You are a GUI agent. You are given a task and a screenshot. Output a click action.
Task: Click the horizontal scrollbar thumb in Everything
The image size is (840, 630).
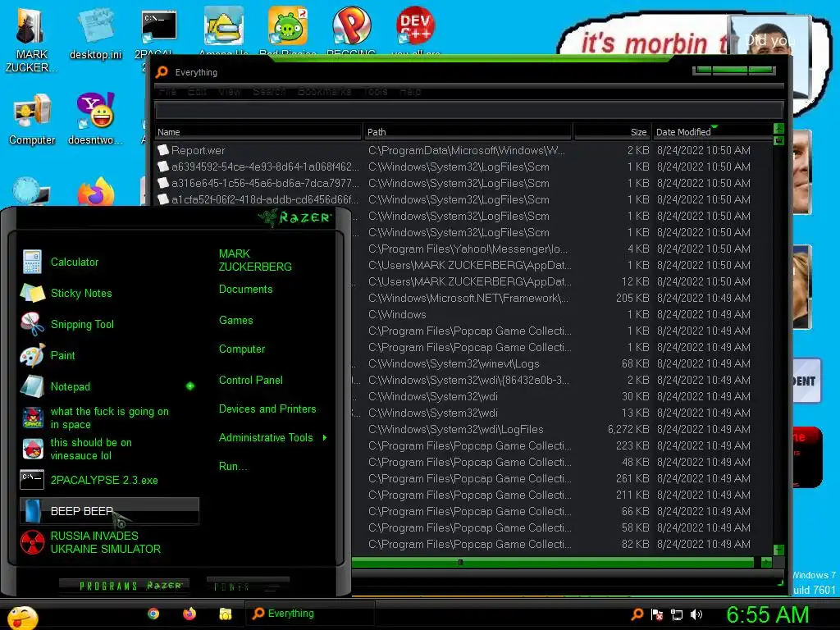pyautogui.click(x=553, y=562)
